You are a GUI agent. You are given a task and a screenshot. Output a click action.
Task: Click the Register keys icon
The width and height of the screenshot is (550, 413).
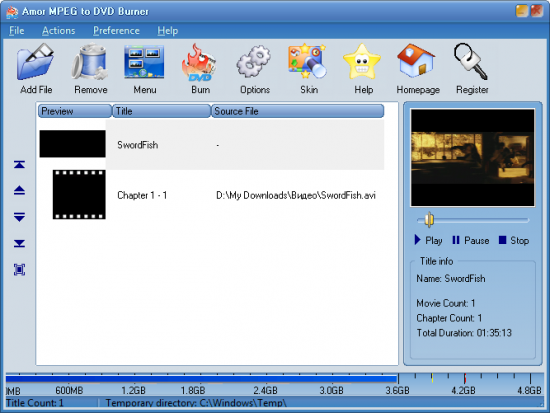(x=471, y=62)
